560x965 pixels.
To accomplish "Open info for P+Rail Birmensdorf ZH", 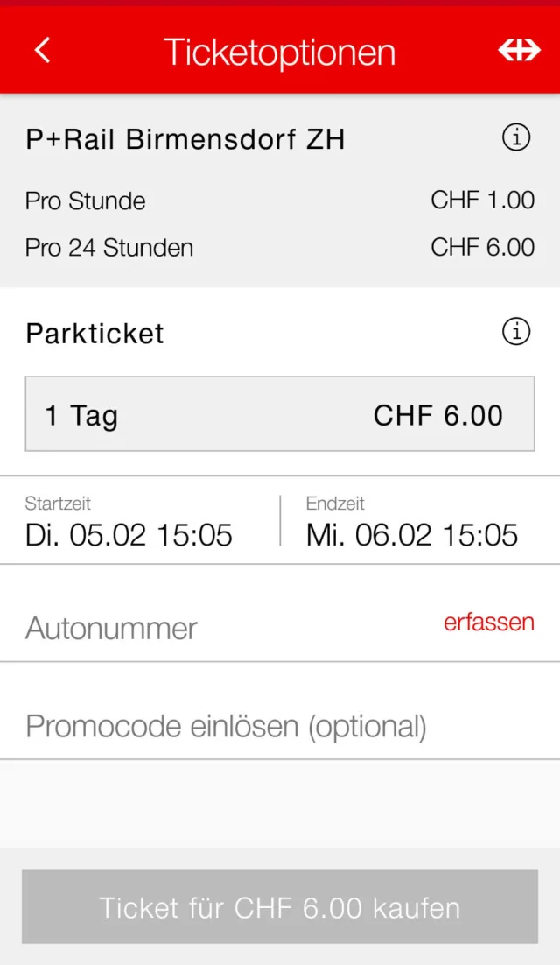I will click(516, 137).
